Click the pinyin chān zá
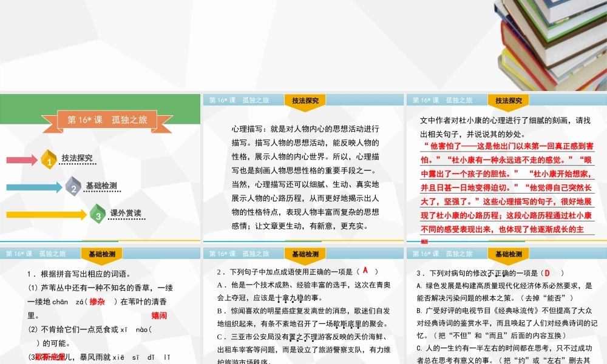The width and height of the screenshot is (607, 364). point(68,302)
